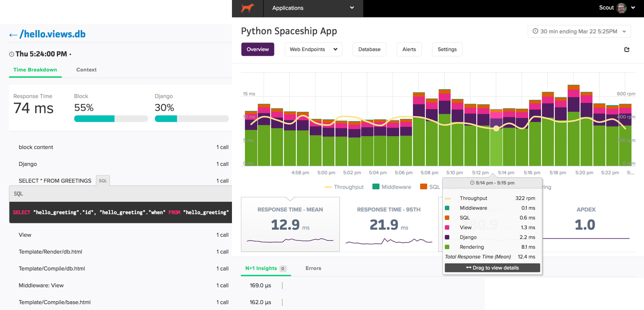Viewport: 644px width, 310px height.
Task: Click the Scout dog logo
Action: pos(247,8)
